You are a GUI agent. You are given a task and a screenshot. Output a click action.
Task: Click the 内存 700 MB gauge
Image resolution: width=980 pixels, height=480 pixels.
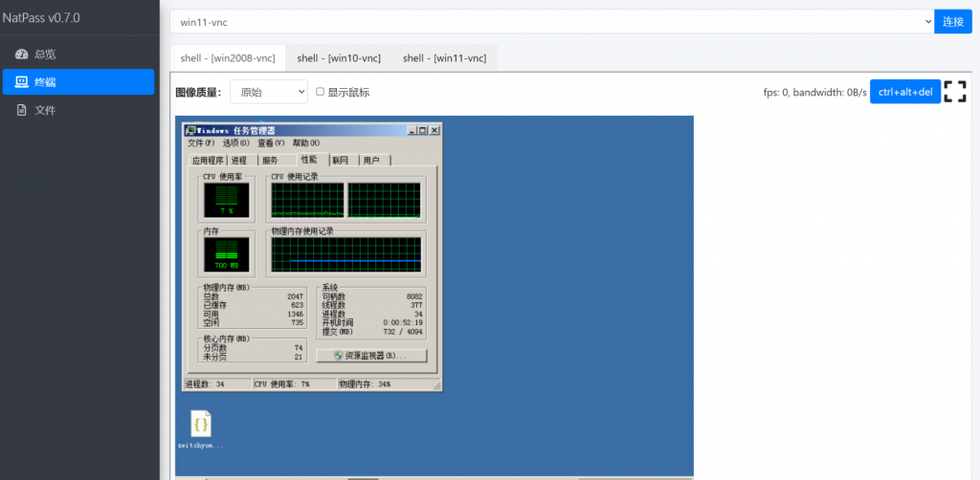click(x=226, y=254)
